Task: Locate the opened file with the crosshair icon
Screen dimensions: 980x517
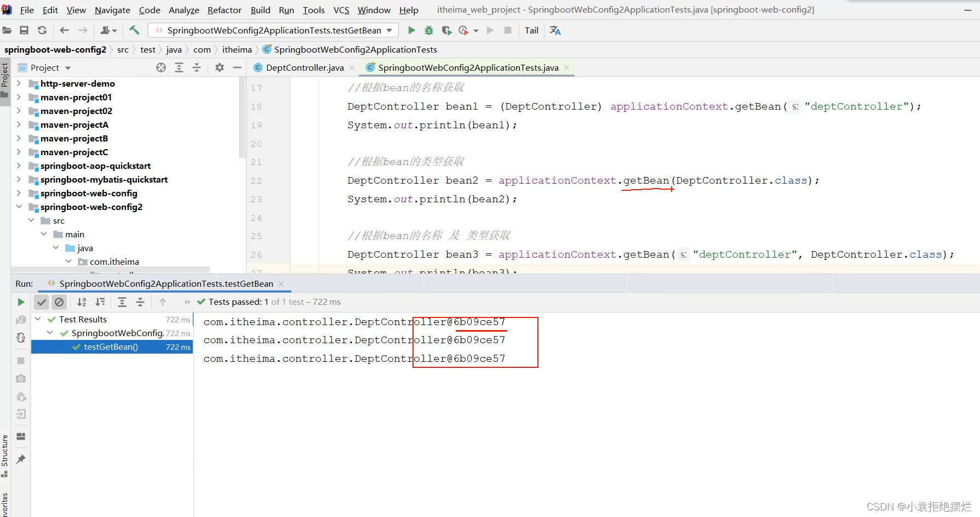Action: [x=161, y=67]
